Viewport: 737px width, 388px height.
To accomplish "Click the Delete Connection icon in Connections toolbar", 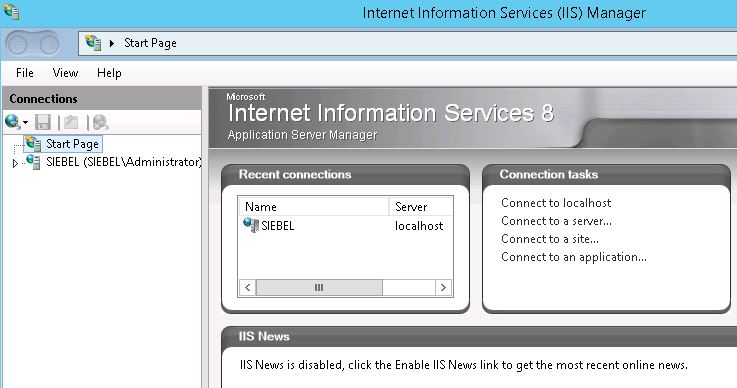I will (100, 122).
